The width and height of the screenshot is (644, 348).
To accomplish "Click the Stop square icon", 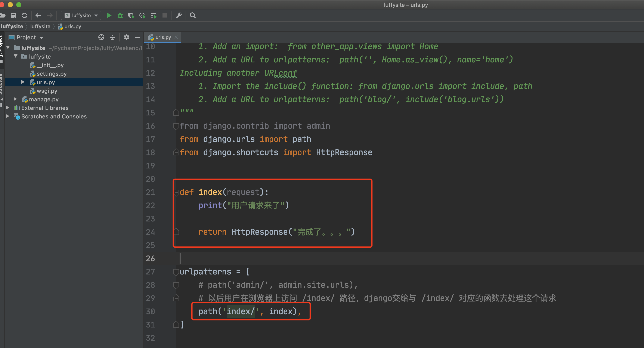I will pos(164,16).
